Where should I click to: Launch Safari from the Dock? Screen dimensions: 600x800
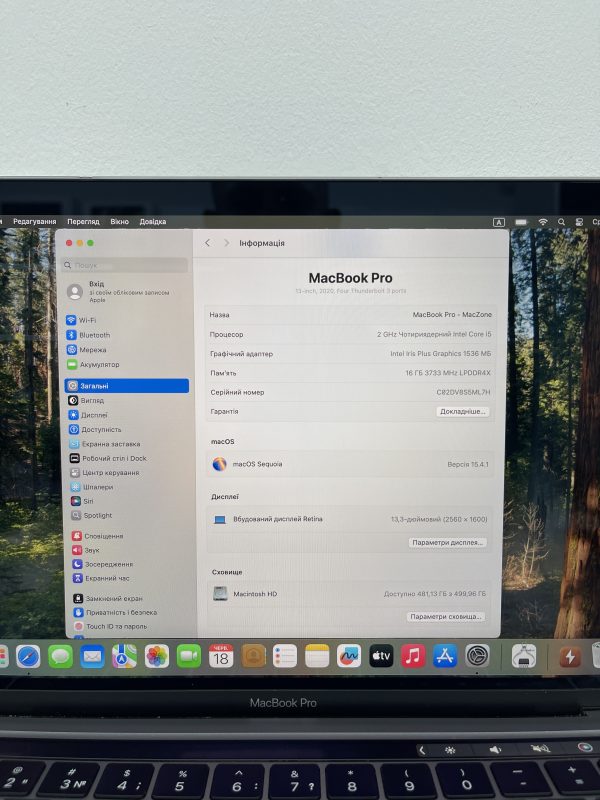[28, 656]
